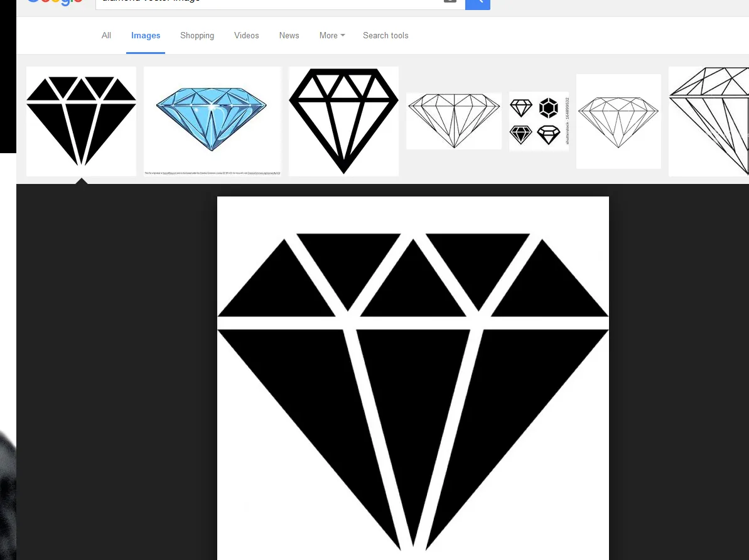Expand the More dropdown menu
Screen dimensions: 749x560
coord(332,35)
